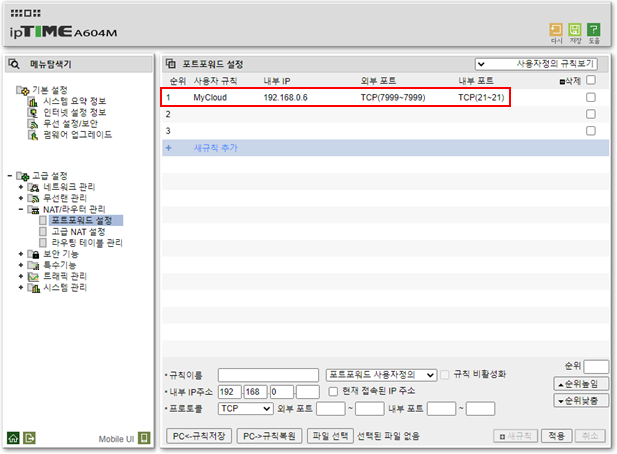Image resolution: width=617 pixels, height=454 pixels.
Task: Click the 라우팅 테이블 관리 page icon
Action: (x=43, y=242)
